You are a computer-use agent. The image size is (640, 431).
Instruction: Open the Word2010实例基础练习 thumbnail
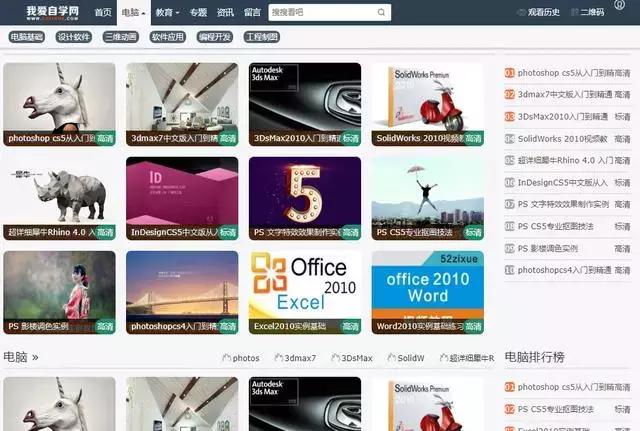428,292
